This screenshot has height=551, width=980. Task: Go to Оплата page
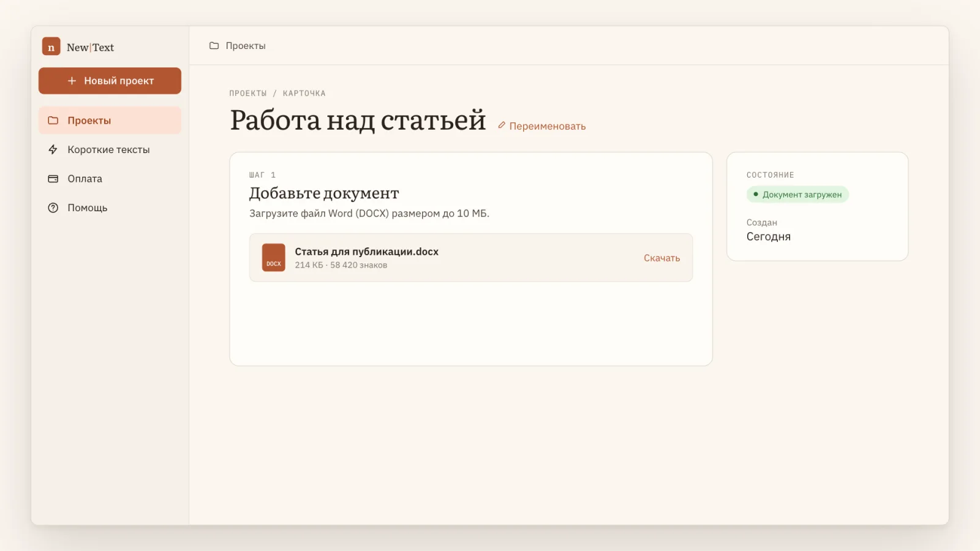click(x=110, y=179)
